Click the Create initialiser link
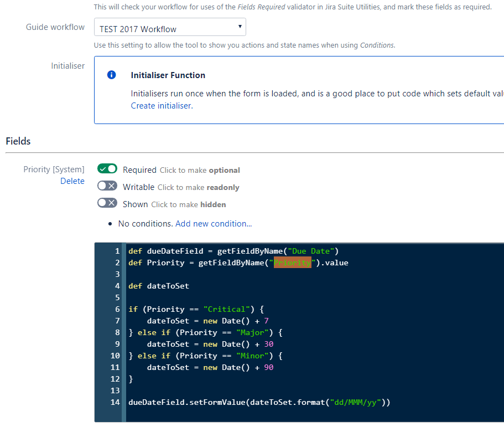 (162, 106)
